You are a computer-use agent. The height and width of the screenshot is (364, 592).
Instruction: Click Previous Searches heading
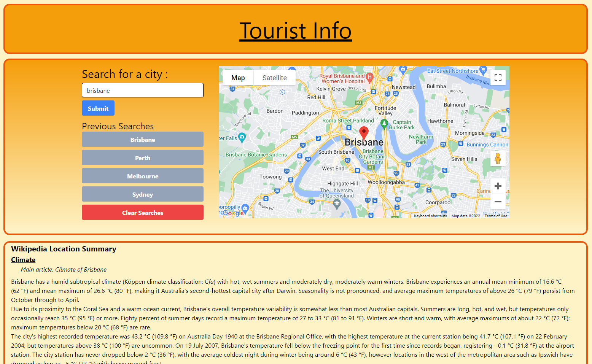click(x=118, y=126)
